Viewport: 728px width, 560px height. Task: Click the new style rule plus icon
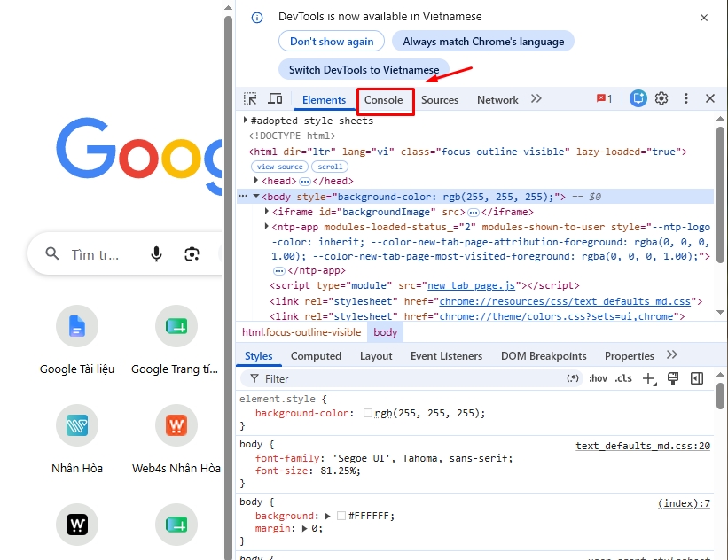point(649,379)
